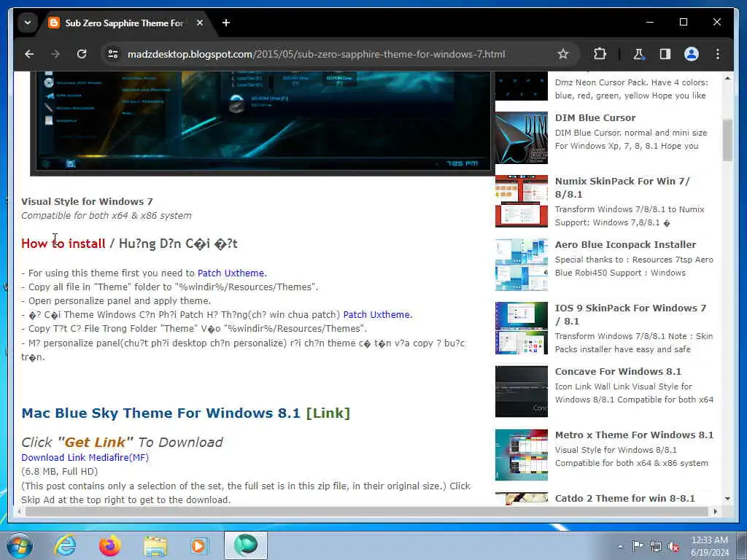Click the IOS 9 SkinPack thumbnail
747x560 pixels.
521,327
